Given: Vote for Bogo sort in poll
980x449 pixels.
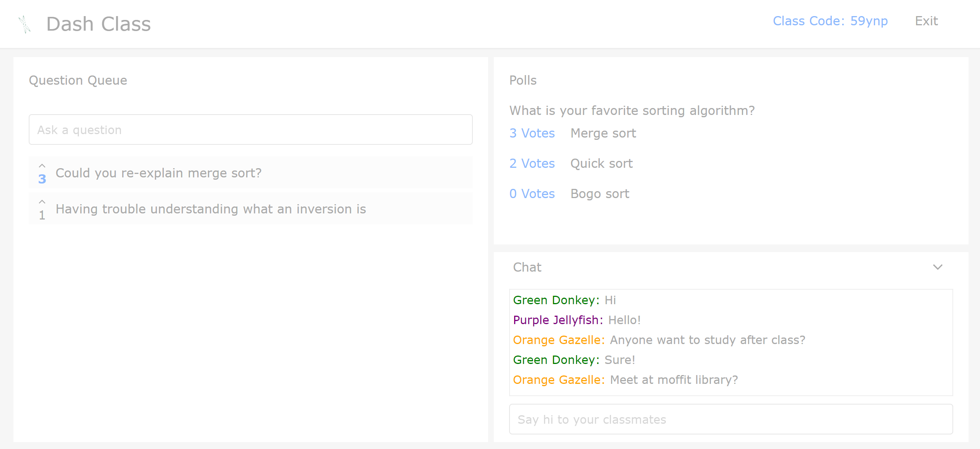Looking at the screenshot, I should coord(532,194).
